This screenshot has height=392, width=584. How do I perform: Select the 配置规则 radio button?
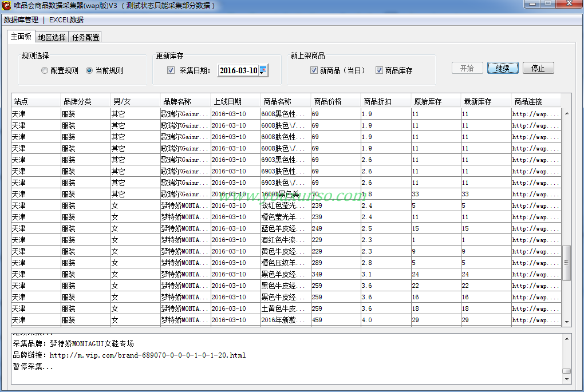point(45,71)
